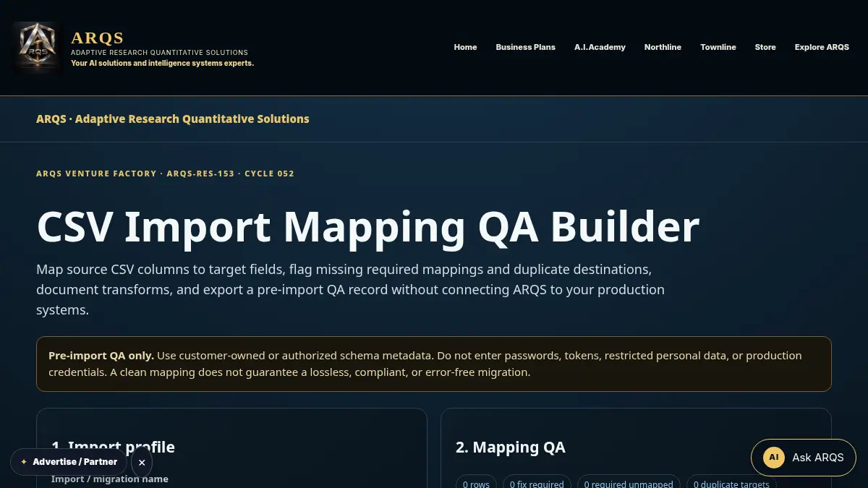This screenshot has height=488, width=868.
Task: Click ARQS · Adaptive Research Quantitative Solutions link
Action: [x=173, y=119]
